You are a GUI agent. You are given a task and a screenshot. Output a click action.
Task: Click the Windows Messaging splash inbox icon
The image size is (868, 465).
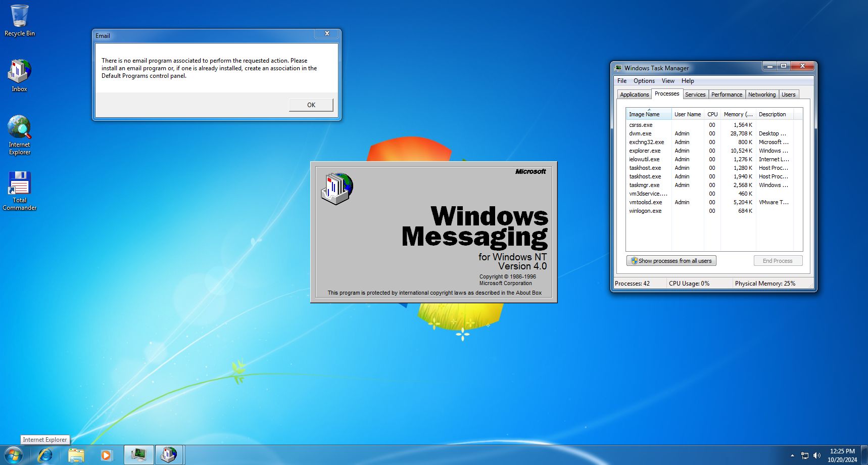point(337,188)
